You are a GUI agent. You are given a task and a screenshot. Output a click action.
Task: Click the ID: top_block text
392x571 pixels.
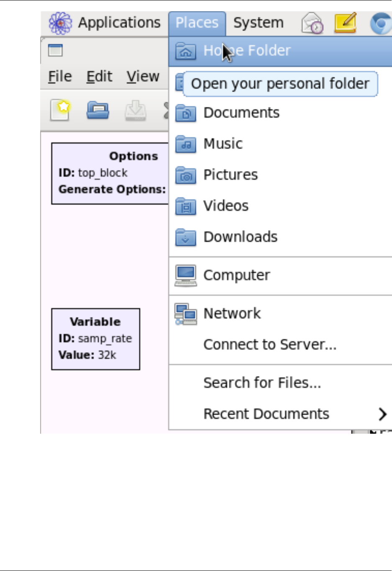tap(93, 173)
